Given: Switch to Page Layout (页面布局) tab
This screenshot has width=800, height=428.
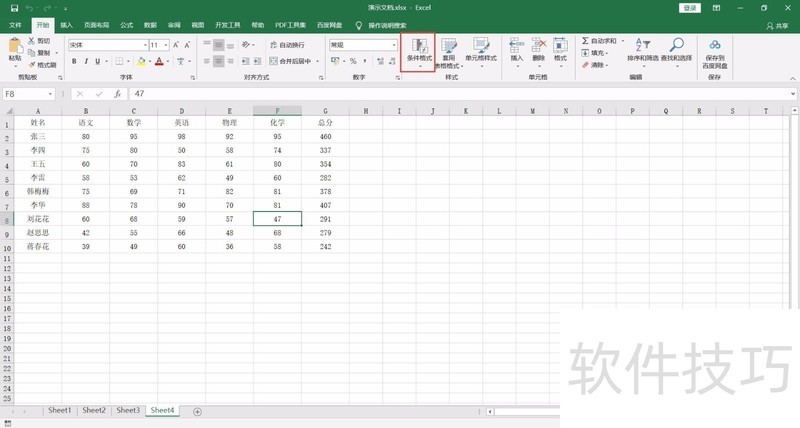Looking at the screenshot, I should pyautogui.click(x=96, y=24).
